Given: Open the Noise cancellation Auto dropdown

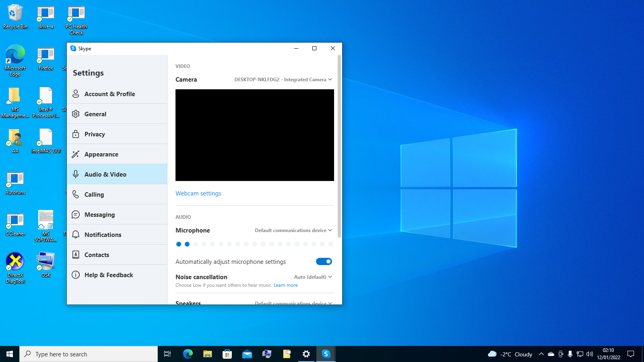Looking at the screenshot, I should pos(313,277).
